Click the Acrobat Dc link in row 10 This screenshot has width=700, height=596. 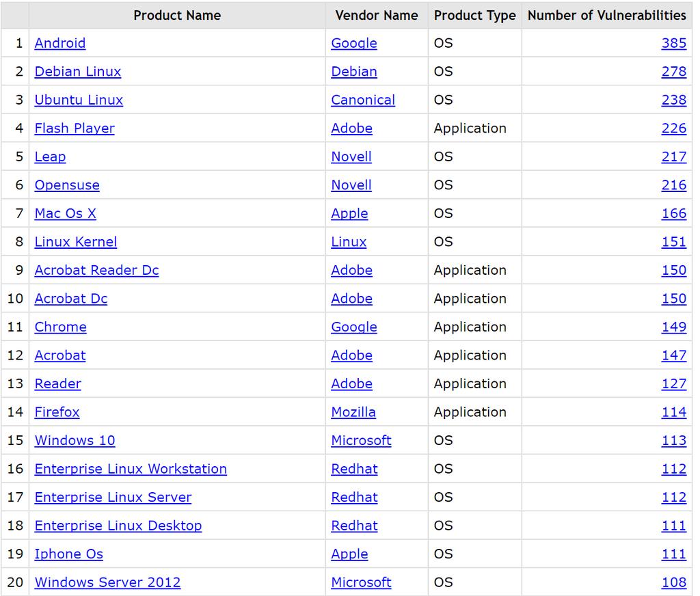point(71,299)
